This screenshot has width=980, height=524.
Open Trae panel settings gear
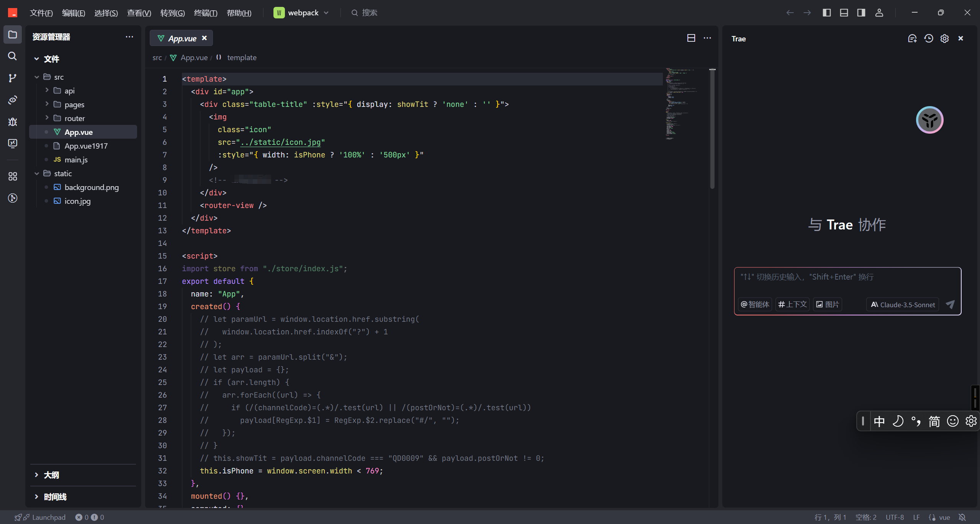[x=944, y=38]
